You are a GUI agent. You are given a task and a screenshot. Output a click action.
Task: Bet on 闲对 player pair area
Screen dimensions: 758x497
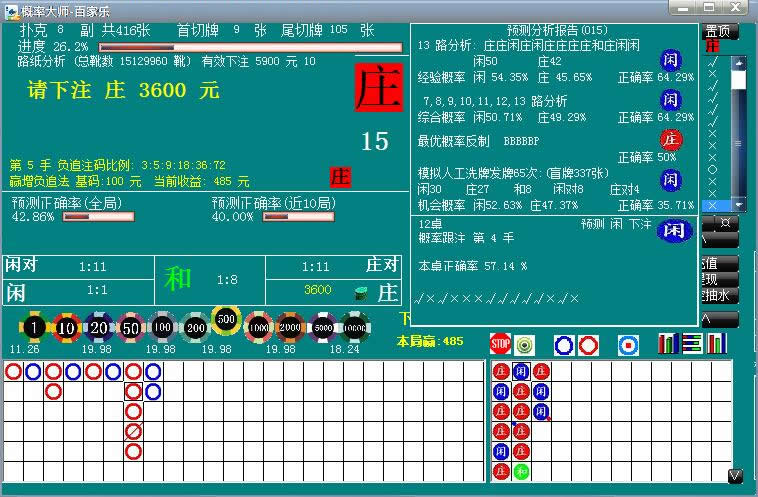pos(78,267)
